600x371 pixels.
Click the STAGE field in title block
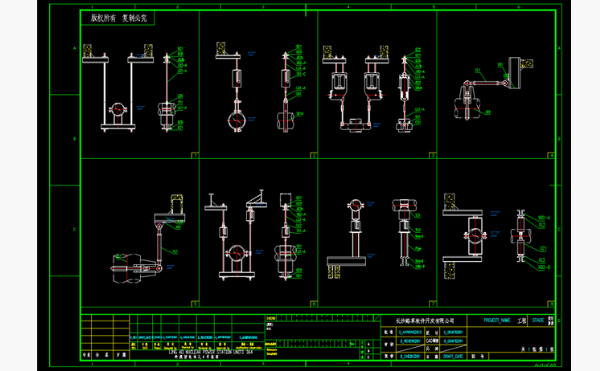tap(538, 320)
